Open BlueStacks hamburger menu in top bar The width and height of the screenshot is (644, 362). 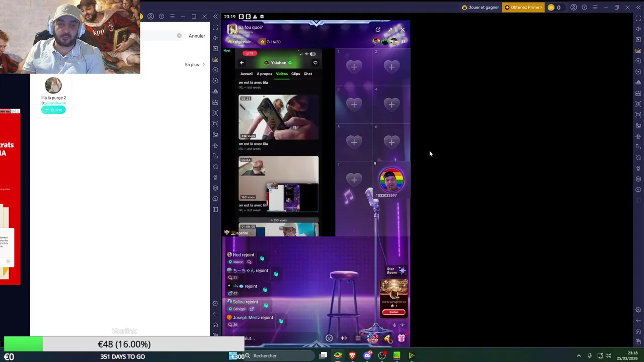click(595, 8)
